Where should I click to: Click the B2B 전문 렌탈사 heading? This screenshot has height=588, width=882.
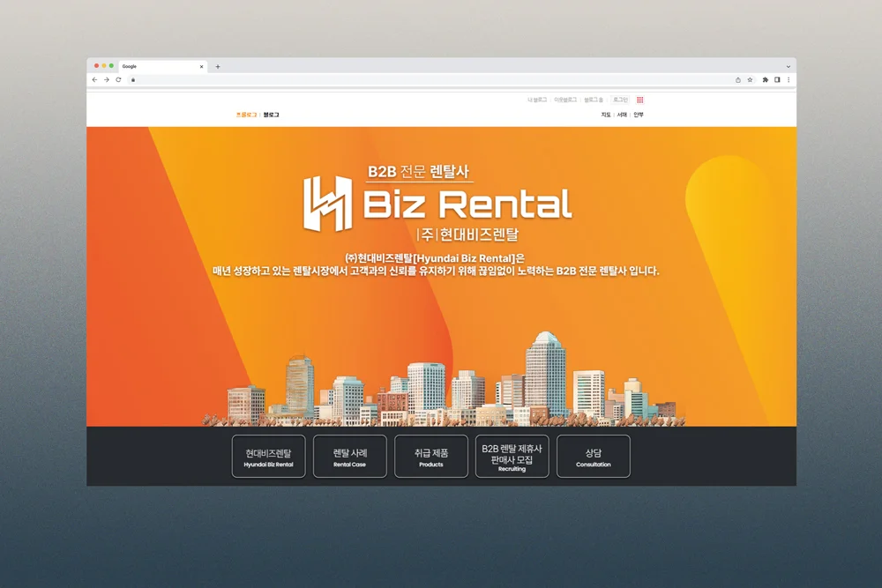pyautogui.click(x=418, y=171)
